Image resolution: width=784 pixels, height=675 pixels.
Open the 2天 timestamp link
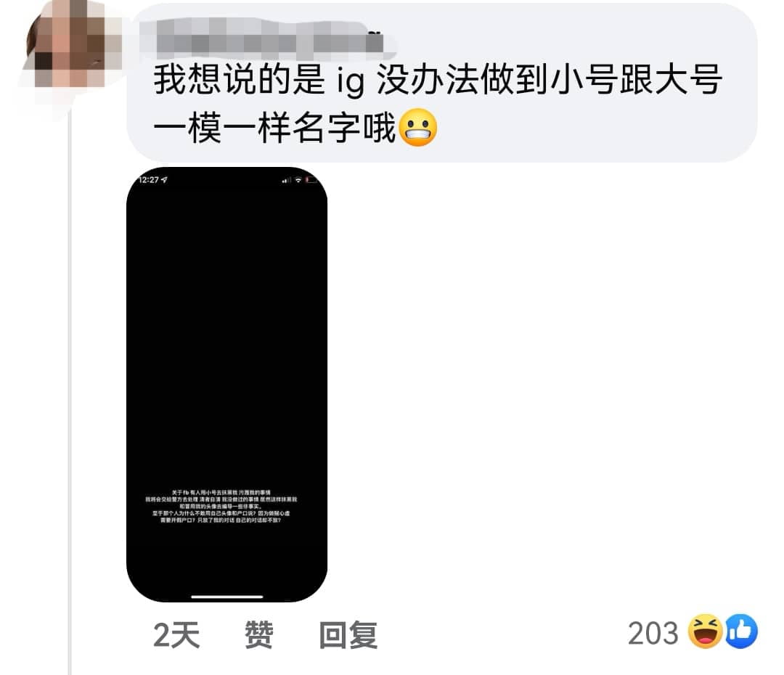(x=176, y=634)
